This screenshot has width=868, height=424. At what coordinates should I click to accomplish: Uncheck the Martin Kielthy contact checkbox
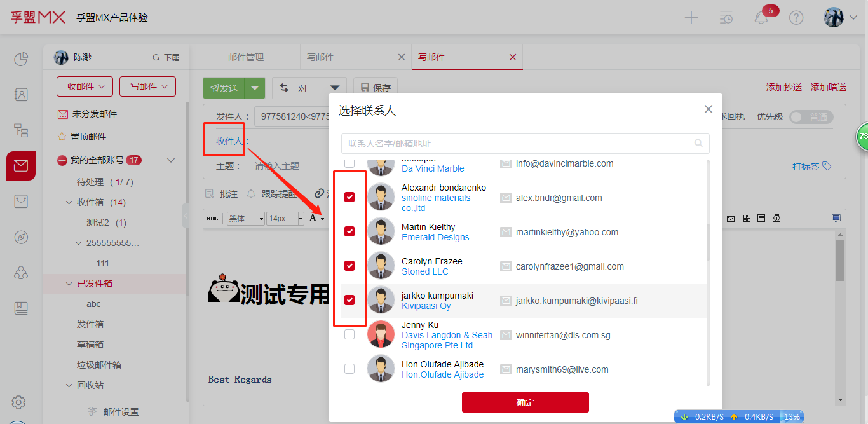(349, 231)
